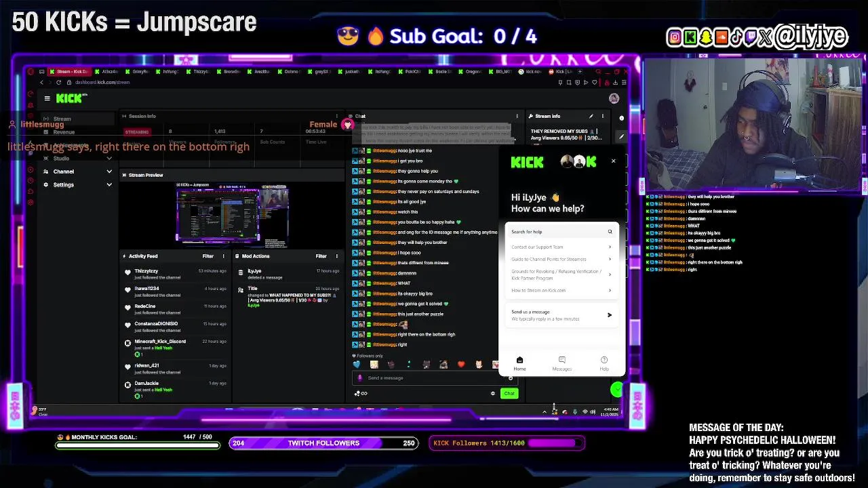Viewport: 868px width, 488px height.
Task: Switch to Messages tab in help widget
Action: [x=561, y=364]
